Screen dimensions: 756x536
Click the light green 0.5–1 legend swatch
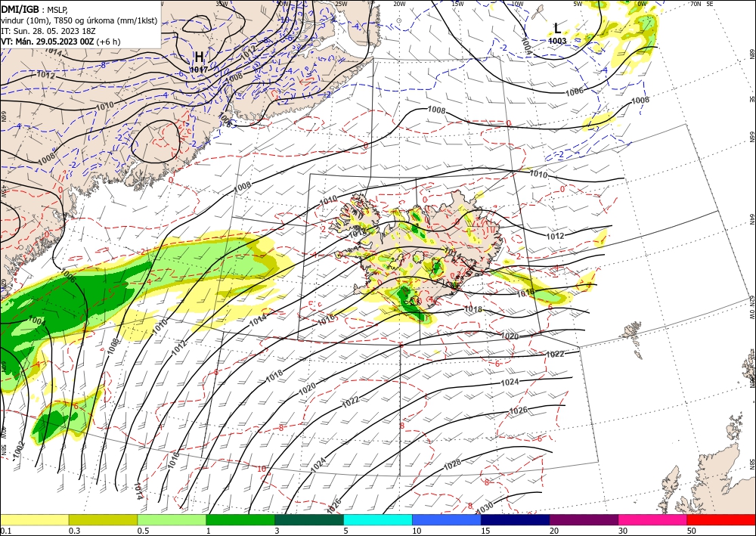[x=172, y=519]
